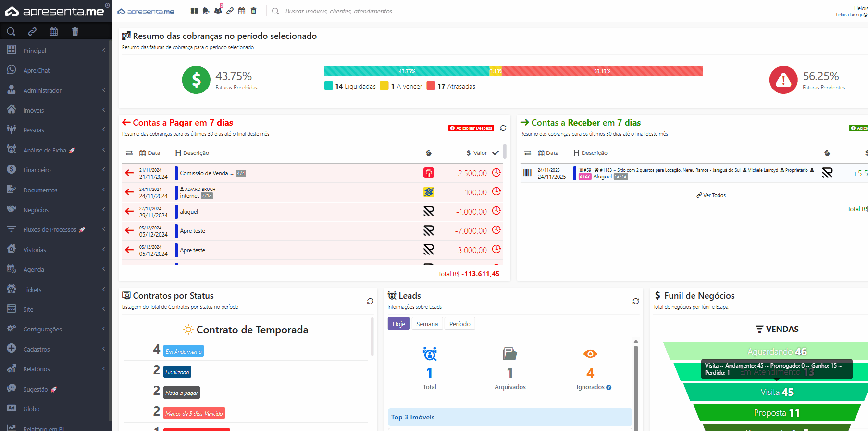Refresh the Leads panel

pyautogui.click(x=635, y=301)
